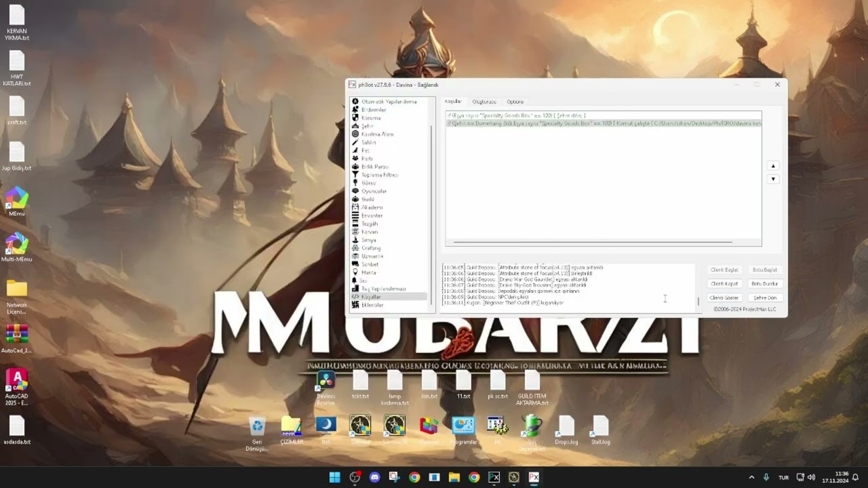Select the MEmu desktop shortcut
868x488 pixels.
pyautogui.click(x=17, y=202)
